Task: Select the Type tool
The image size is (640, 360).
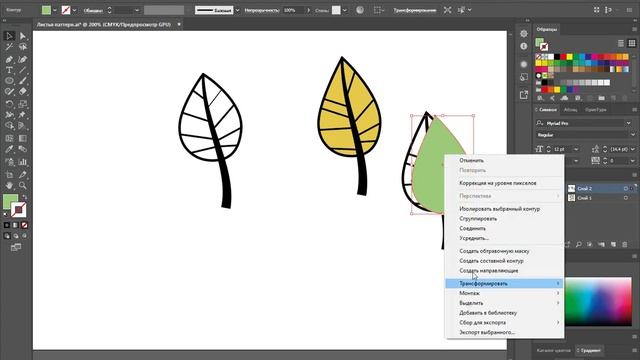Action: 9,70
